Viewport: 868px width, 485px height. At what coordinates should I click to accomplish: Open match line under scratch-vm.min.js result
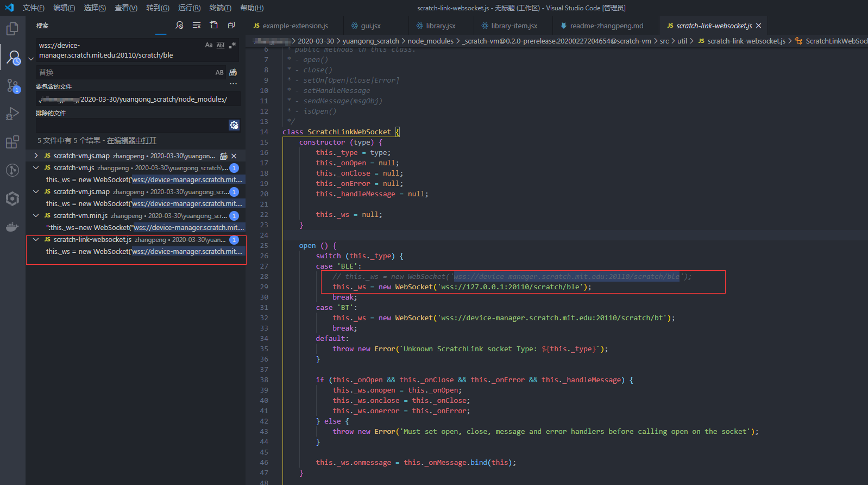[x=144, y=228]
